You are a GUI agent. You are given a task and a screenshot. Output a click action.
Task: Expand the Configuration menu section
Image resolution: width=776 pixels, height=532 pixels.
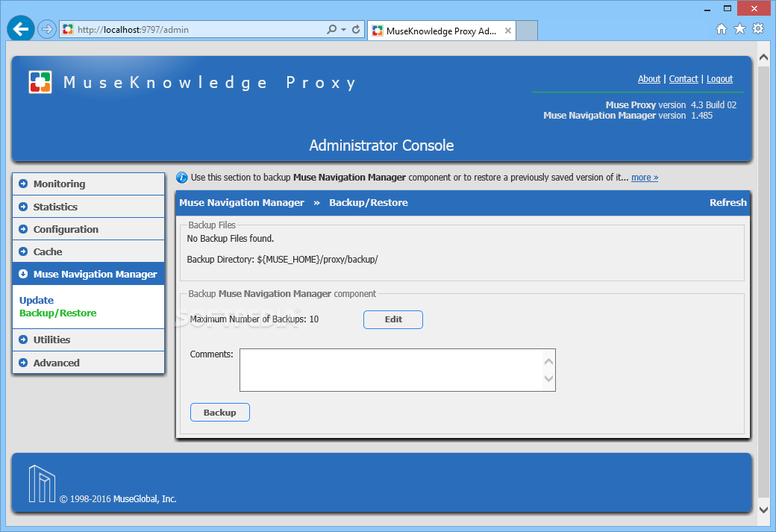point(89,229)
